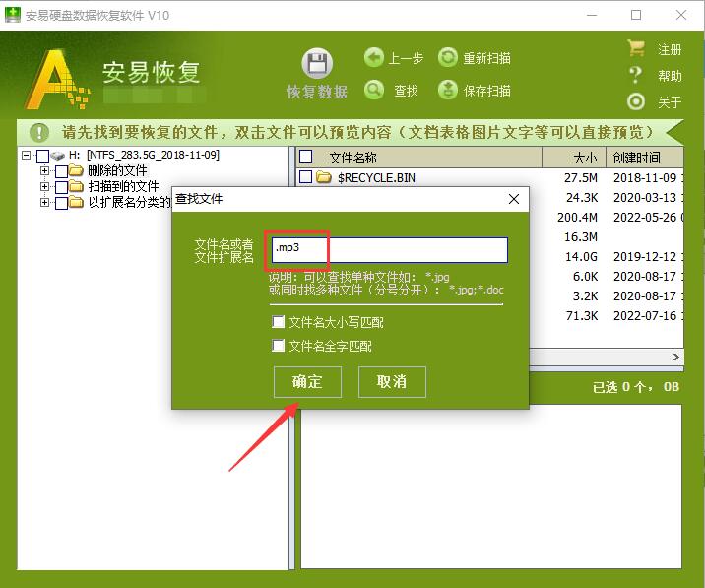Click the 关于 label

pyautogui.click(x=670, y=102)
